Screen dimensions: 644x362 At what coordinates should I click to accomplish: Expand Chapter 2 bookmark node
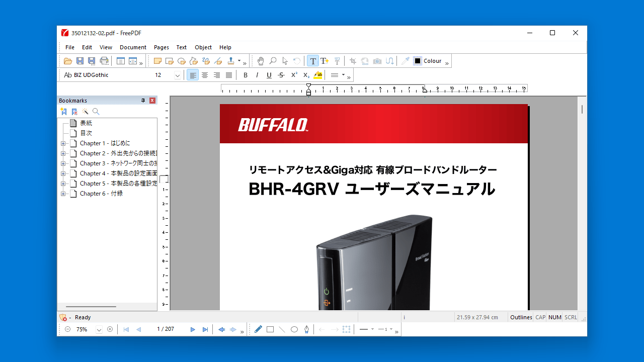[63, 153]
